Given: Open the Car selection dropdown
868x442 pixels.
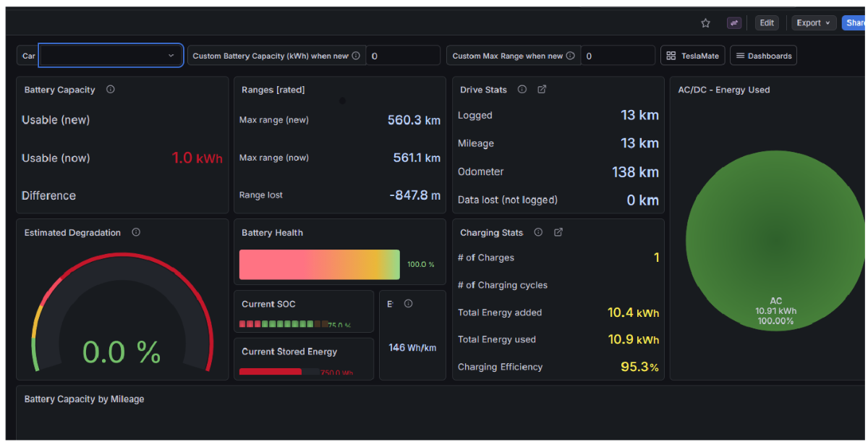Looking at the screenshot, I should (x=111, y=56).
